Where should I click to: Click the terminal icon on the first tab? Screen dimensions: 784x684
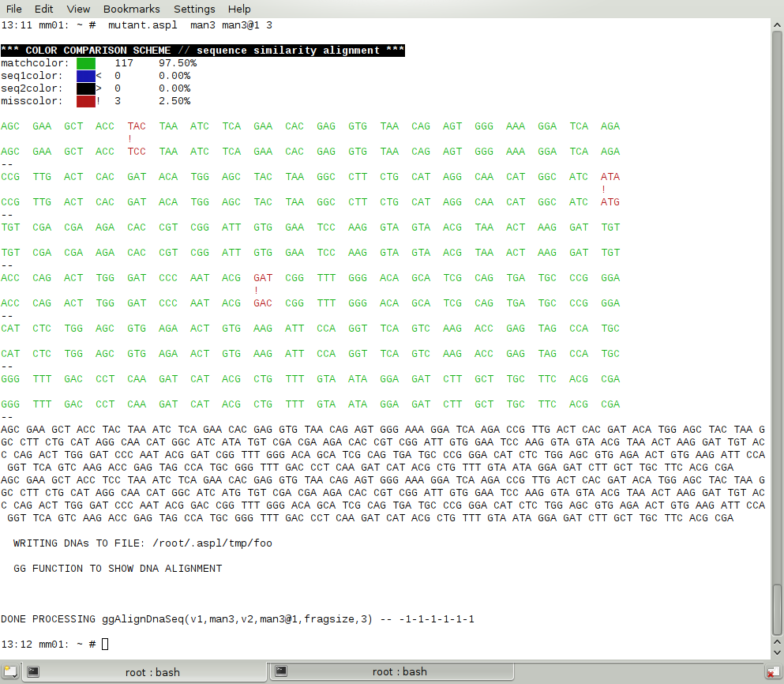pos(33,671)
